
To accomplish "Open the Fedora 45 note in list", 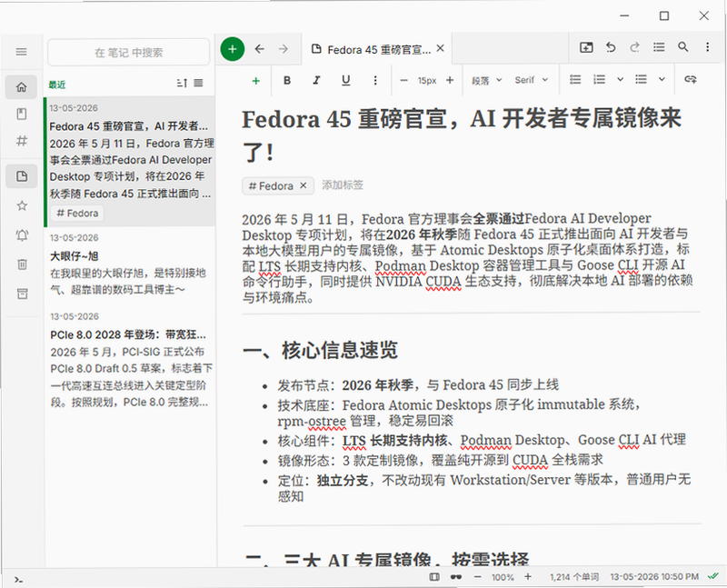I will [131, 162].
